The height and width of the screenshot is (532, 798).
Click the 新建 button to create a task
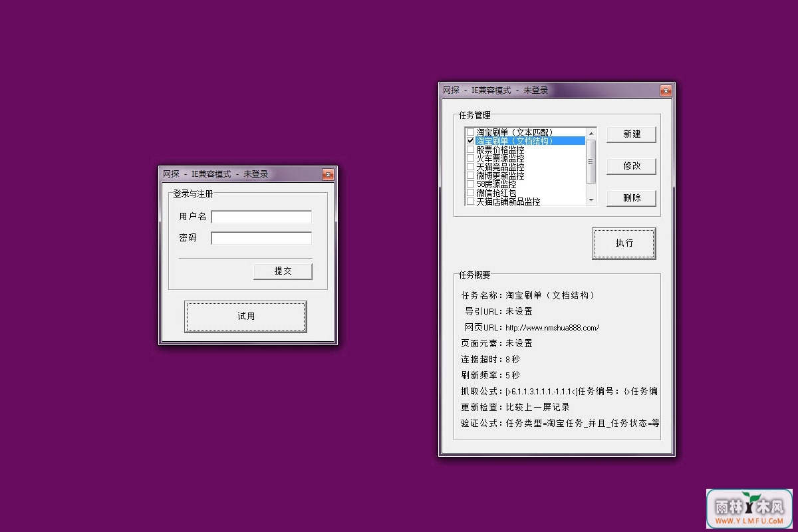coord(631,134)
